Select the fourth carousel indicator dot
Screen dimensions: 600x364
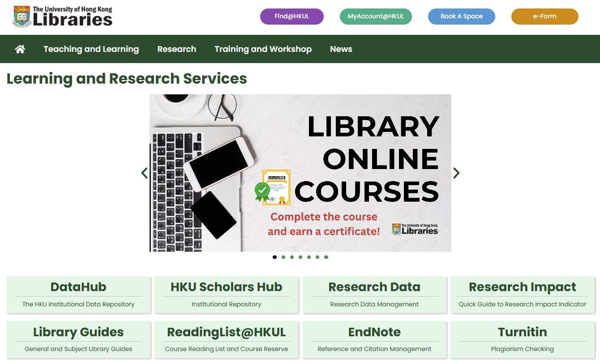point(300,257)
